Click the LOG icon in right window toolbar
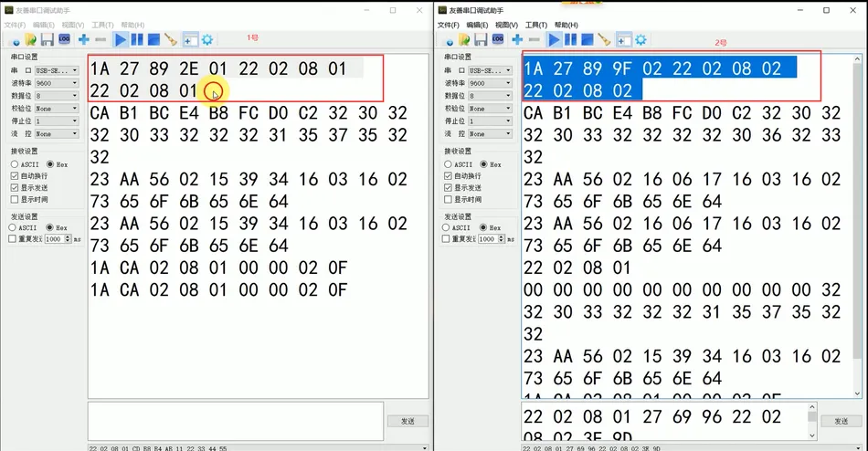868x451 pixels. [498, 38]
